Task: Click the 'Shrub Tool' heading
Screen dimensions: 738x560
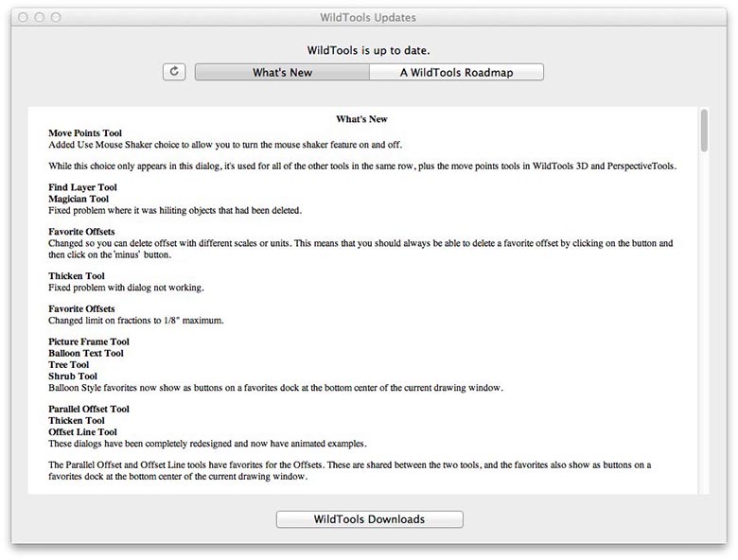Action: (73, 376)
